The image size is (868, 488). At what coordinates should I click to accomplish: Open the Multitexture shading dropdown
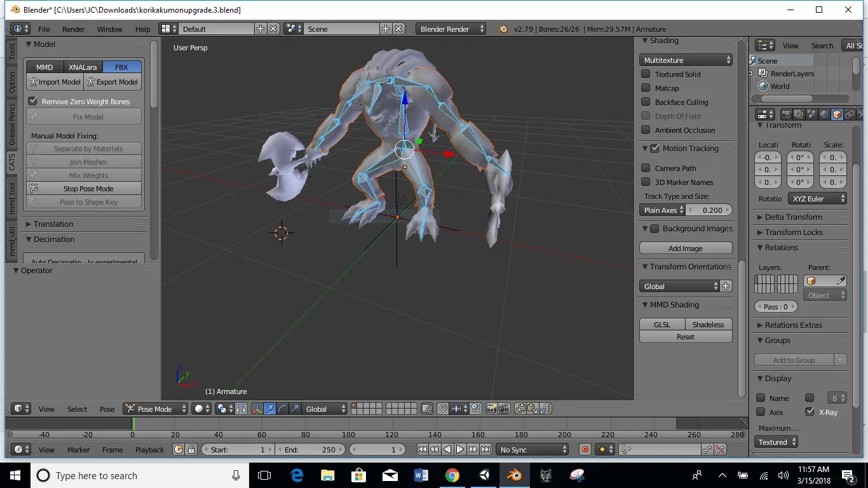[x=686, y=60]
